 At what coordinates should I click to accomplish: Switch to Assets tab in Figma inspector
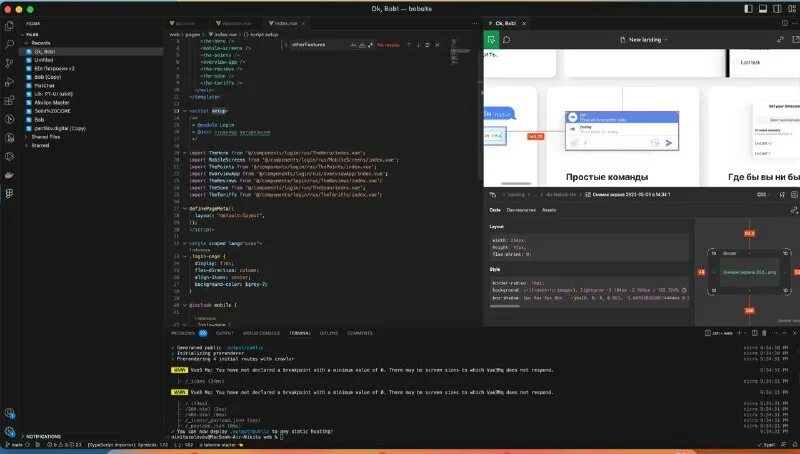click(x=549, y=210)
